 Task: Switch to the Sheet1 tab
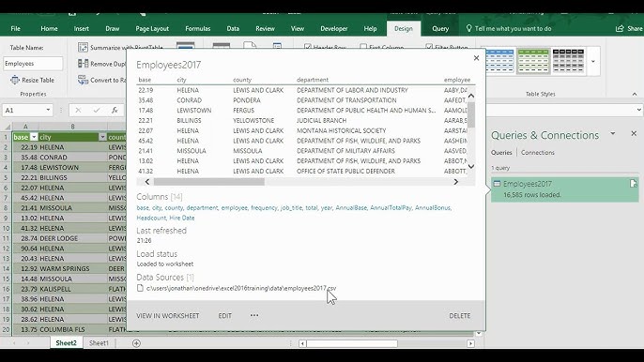pos(99,343)
